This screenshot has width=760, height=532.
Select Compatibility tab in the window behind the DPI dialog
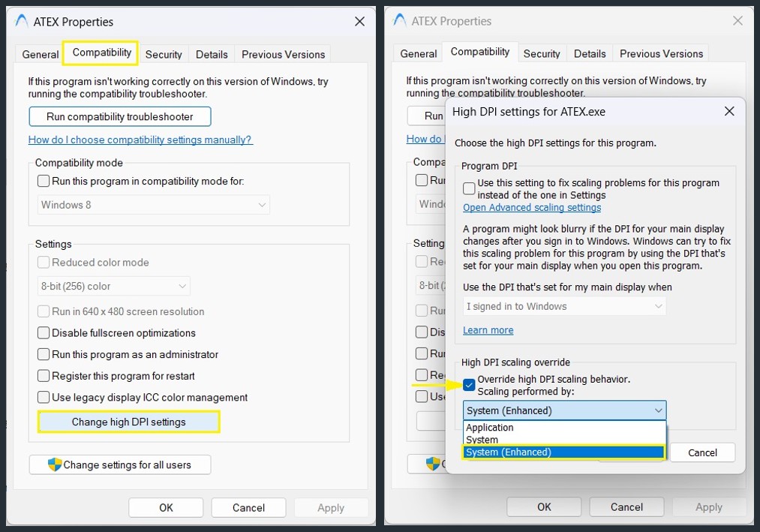pos(480,52)
